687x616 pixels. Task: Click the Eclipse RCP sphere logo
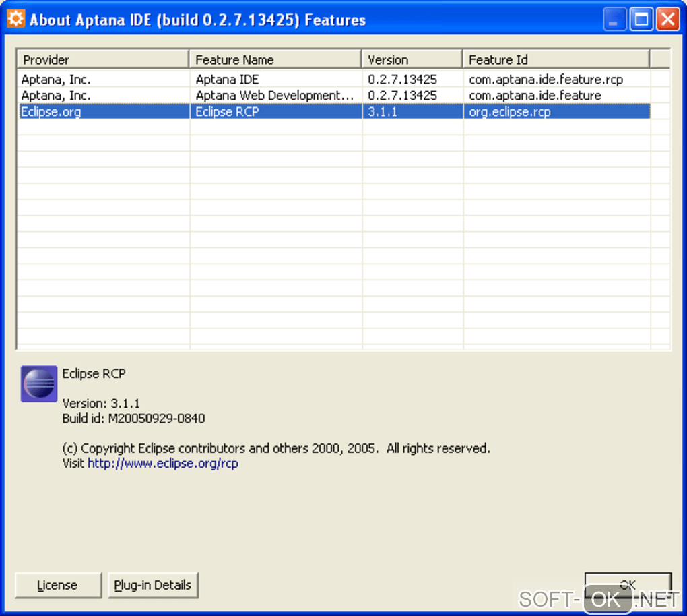pyautogui.click(x=39, y=383)
